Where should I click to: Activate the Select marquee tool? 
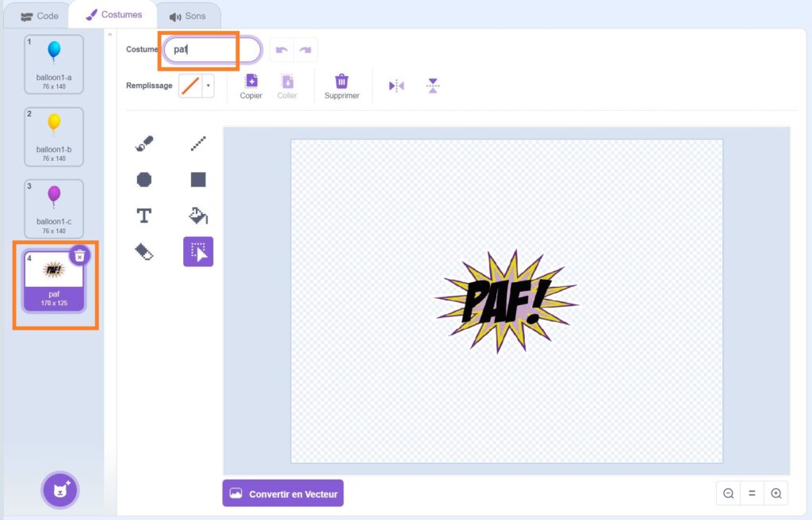pos(198,252)
